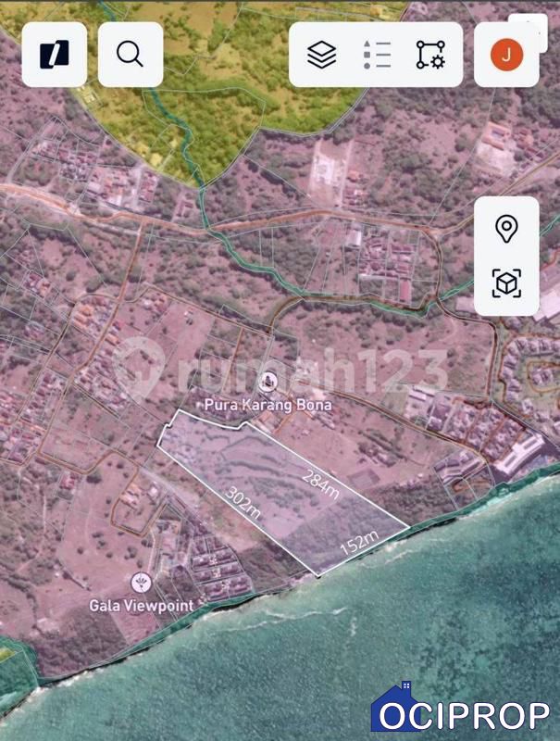
Task: Click the 152m coastal edge measurement
Action: (359, 544)
